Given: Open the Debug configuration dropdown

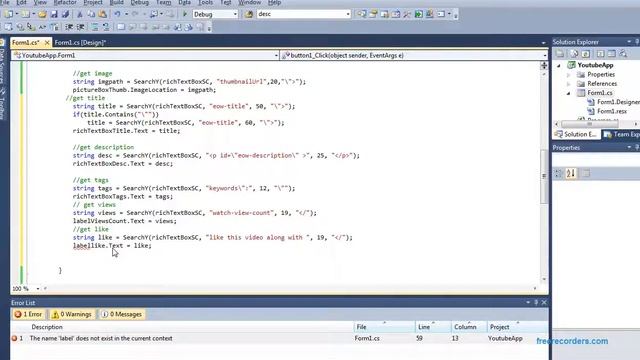Looking at the screenshot, I should pyautogui.click(x=235, y=14).
